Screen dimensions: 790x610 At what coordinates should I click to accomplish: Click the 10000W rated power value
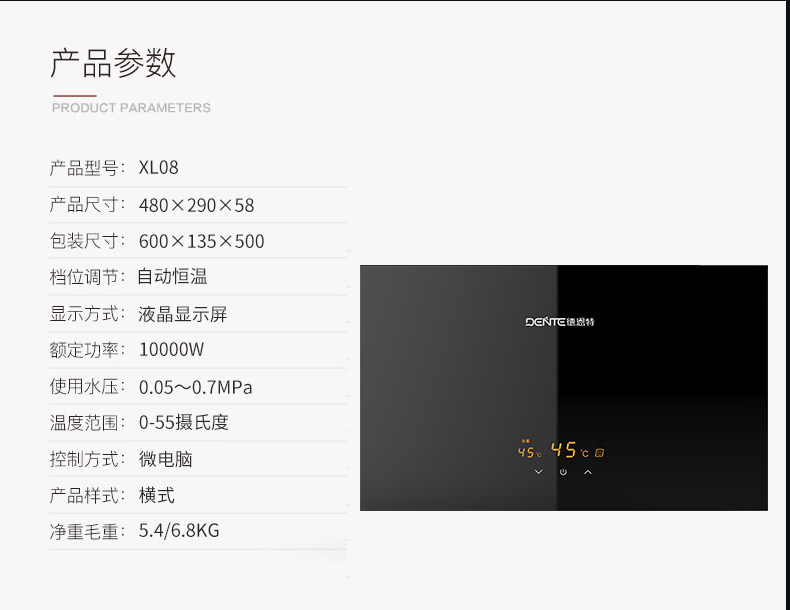171,350
